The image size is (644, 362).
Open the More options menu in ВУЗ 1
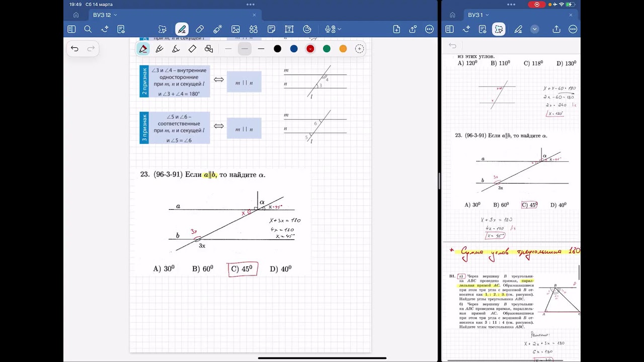coord(573,29)
